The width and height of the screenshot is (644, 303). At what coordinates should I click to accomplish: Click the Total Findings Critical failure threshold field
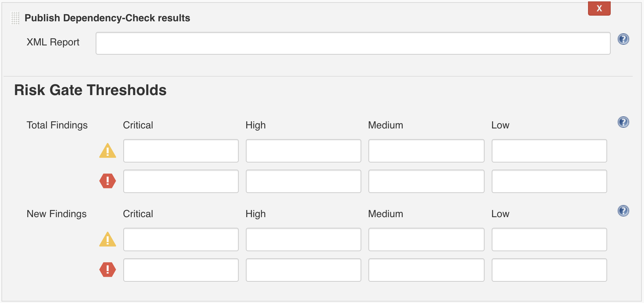(x=181, y=181)
